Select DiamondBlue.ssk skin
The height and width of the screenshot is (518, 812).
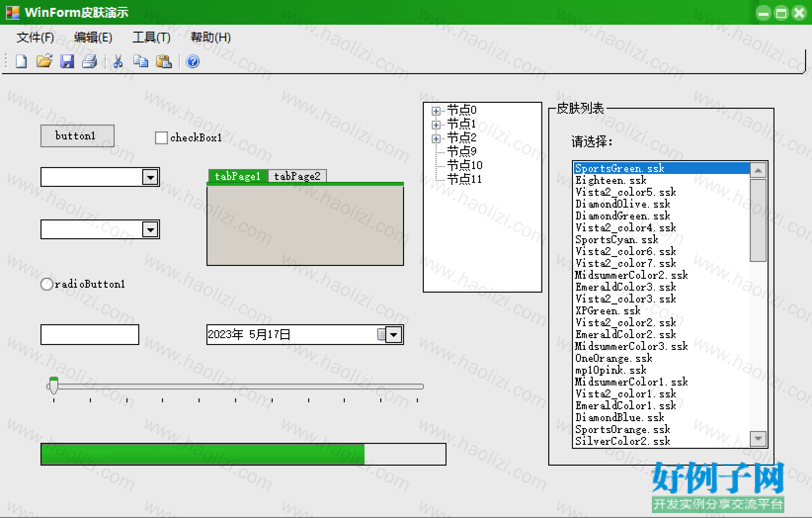tap(662, 418)
